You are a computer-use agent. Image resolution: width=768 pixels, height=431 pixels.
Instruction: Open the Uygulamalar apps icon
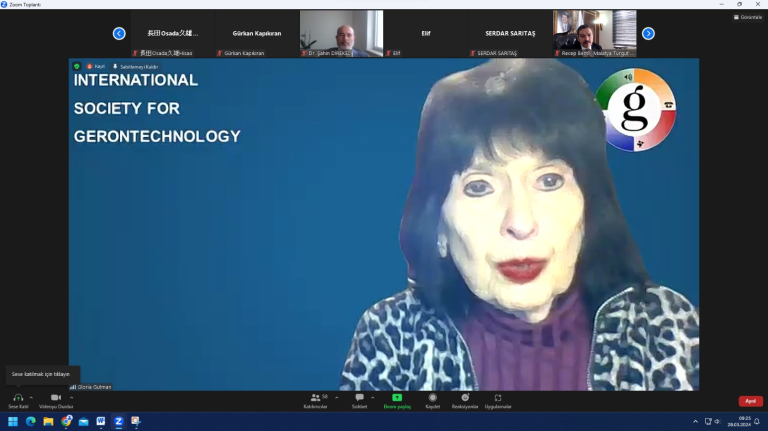(498, 398)
